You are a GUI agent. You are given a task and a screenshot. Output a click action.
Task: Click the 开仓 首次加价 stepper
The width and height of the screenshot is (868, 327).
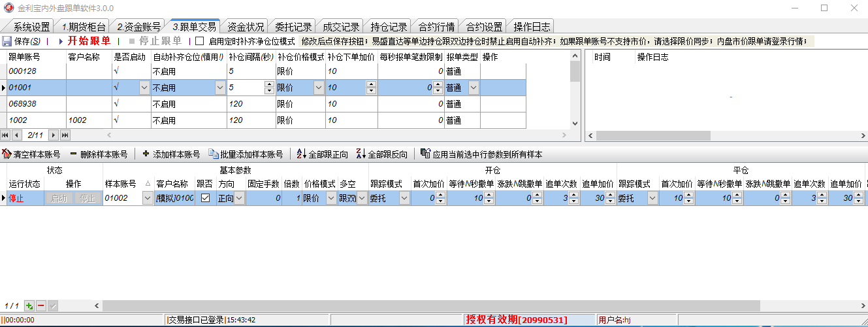pyautogui.click(x=441, y=198)
